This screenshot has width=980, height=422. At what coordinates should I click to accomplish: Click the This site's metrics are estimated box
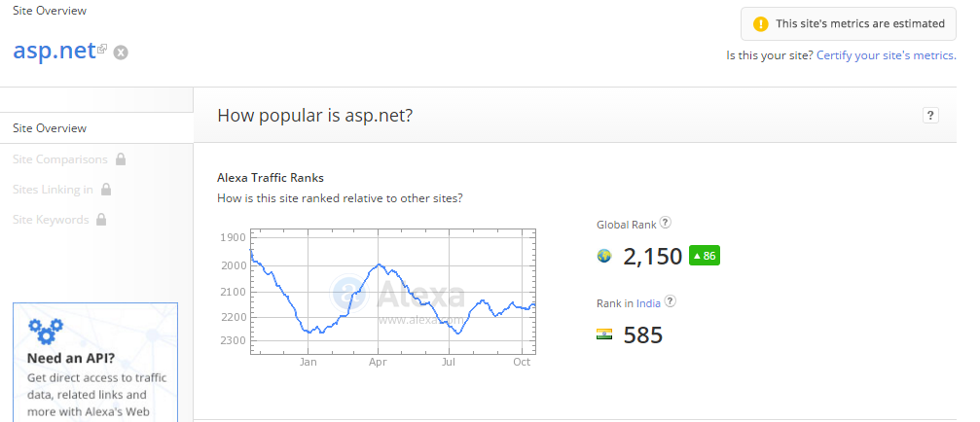848,23
